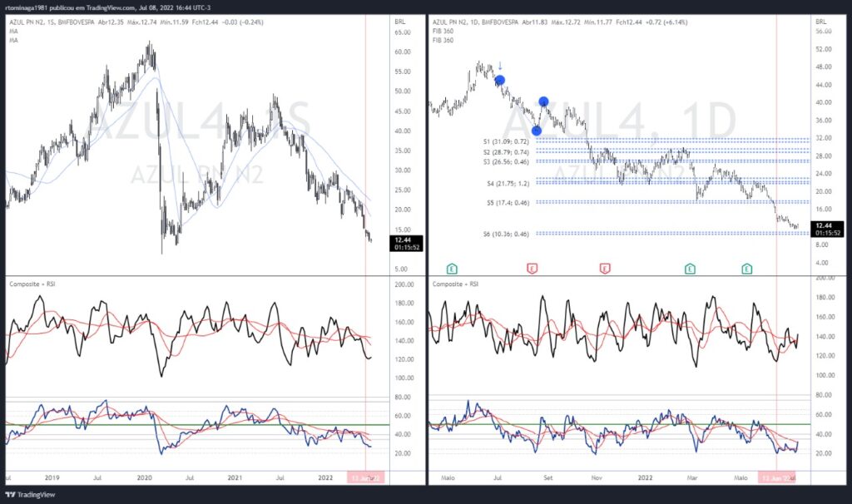
Task: Click the 12.44 price label on the daily chart
Action: pos(828,229)
